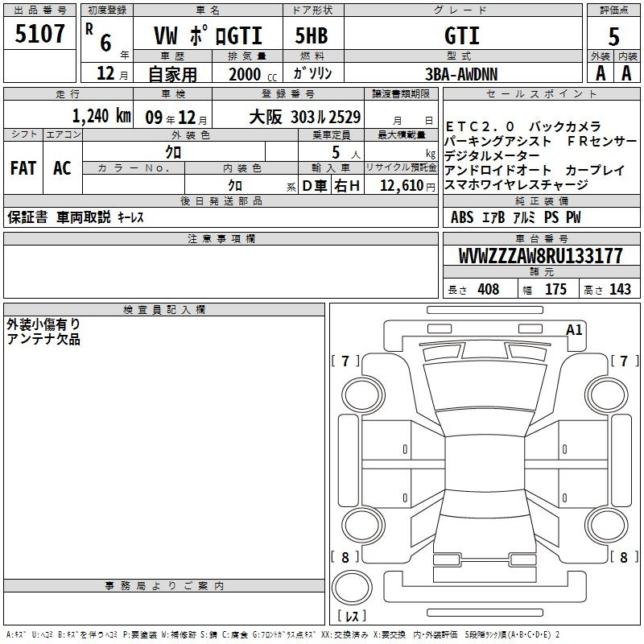
Task: Select ETC2.0 sales point text
Action: pos(480,126)
